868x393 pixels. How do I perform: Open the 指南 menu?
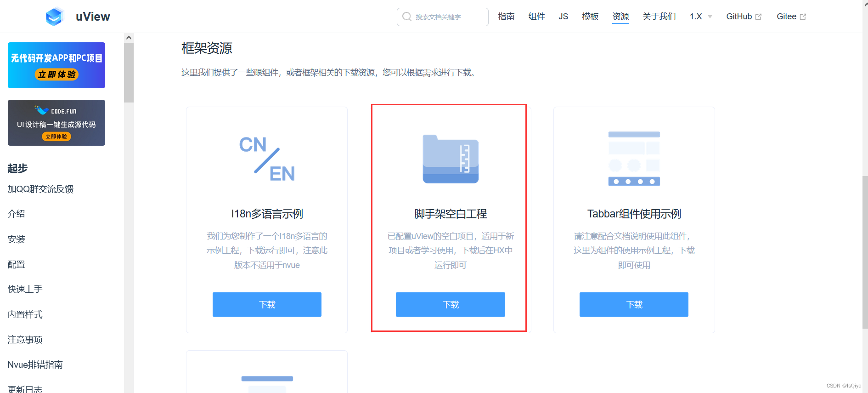506,17
